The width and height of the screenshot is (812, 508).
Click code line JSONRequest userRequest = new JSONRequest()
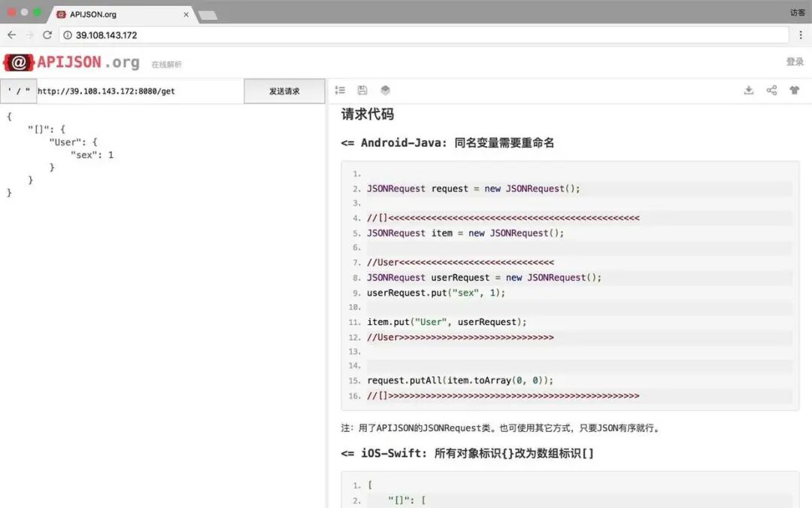(484, 277)
